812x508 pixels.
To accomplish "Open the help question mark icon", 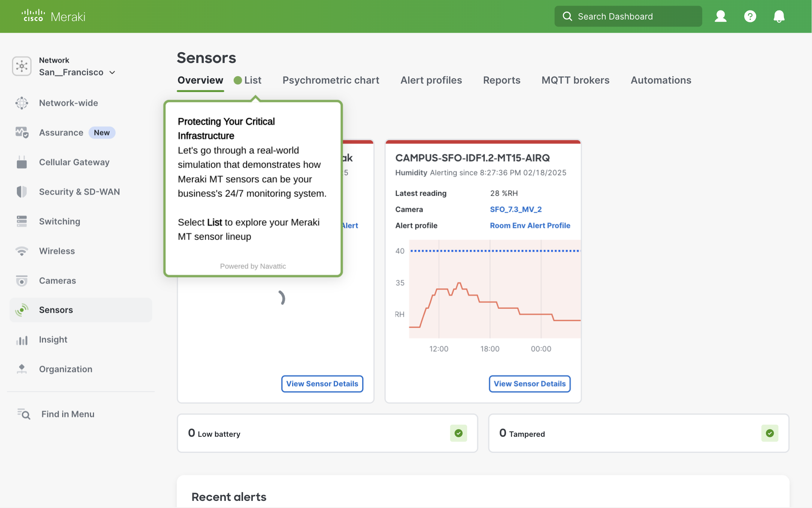I will coord(750,16).
